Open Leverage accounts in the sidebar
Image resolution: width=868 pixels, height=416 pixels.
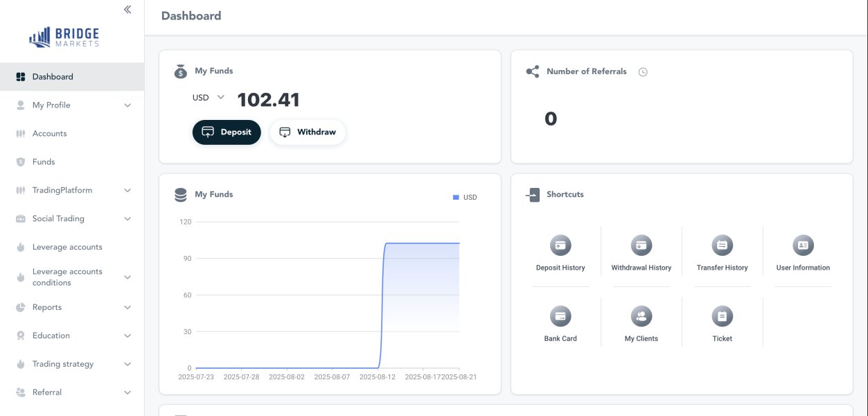67,248
